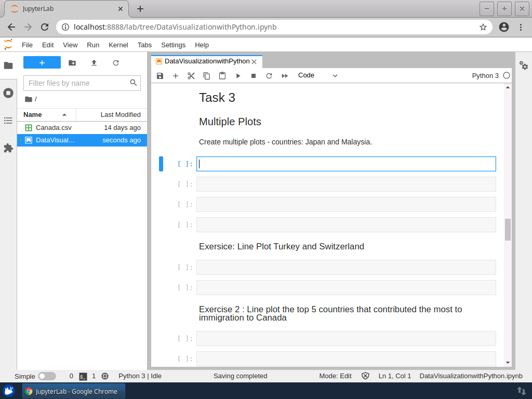The width and height of the screenshot is (532, 399).
Task: Click the terminals count icon in status bar
Action: pyautogui.click(x=83, y=376)
